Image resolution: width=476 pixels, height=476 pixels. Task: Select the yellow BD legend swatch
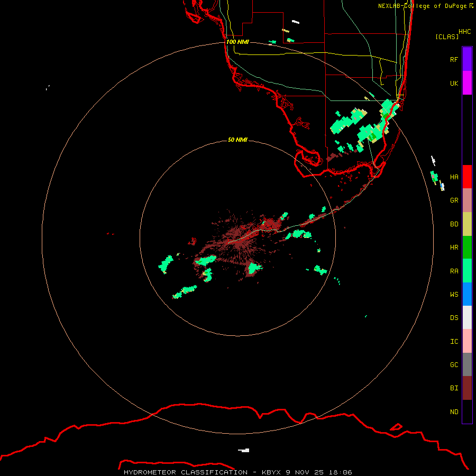(467, 224)
